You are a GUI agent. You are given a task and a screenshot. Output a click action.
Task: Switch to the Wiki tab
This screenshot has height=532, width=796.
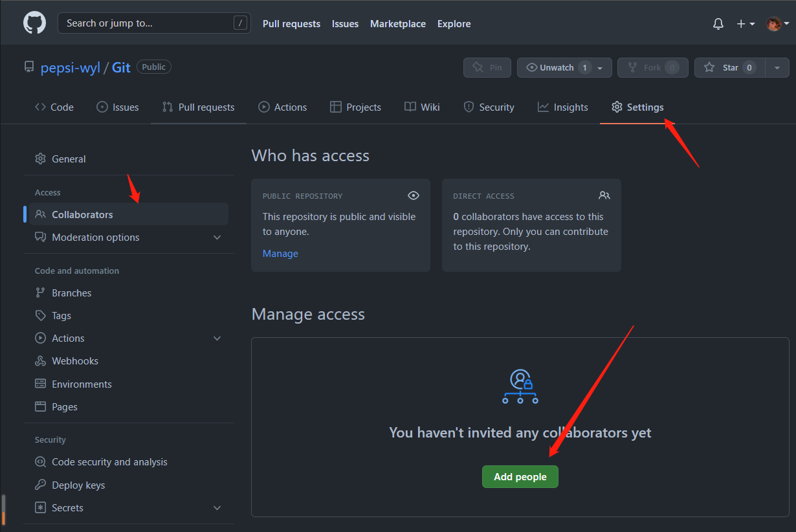coord(422,107)
